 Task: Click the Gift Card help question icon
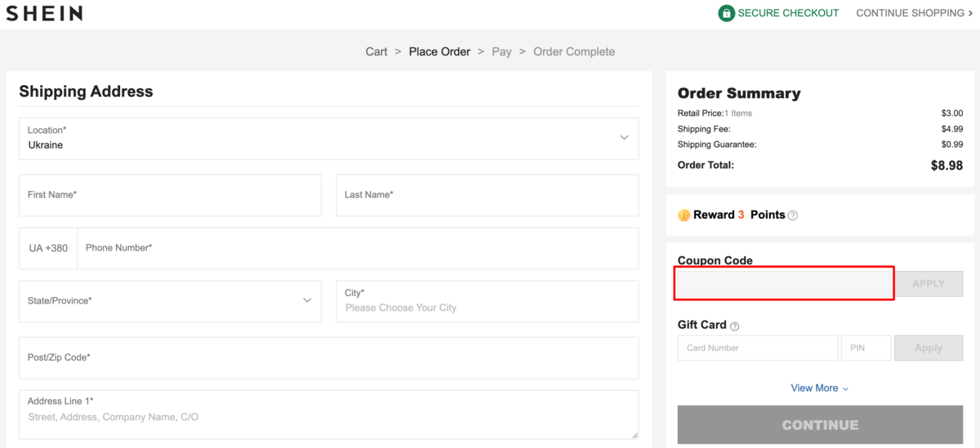734,326
